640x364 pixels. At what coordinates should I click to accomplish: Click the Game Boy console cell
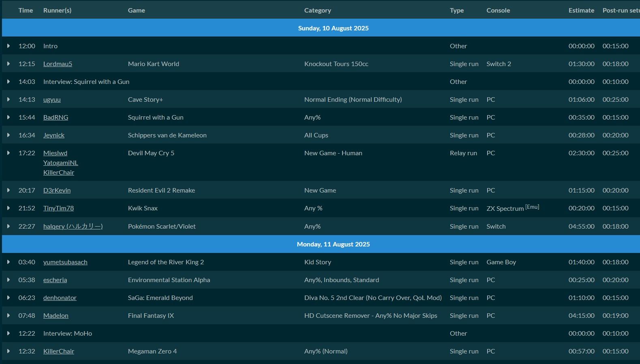pos(501,262)
